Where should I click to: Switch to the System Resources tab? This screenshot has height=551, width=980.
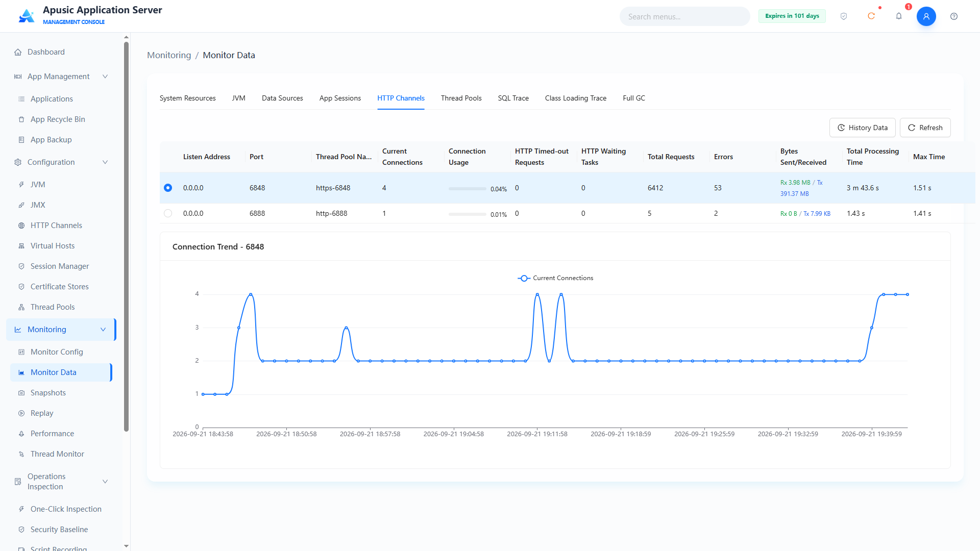click(187, 98)
